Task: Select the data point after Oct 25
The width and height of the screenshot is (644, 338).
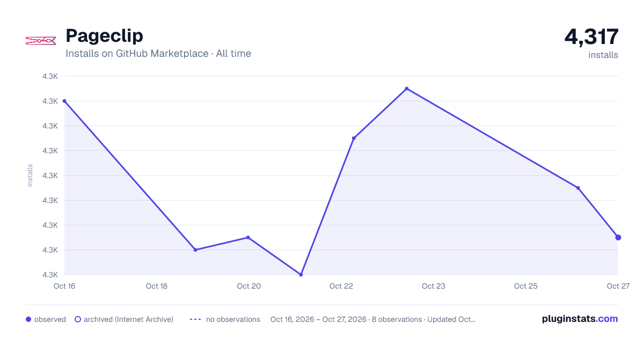Action: pyautogui.click(x=578, y=188)
